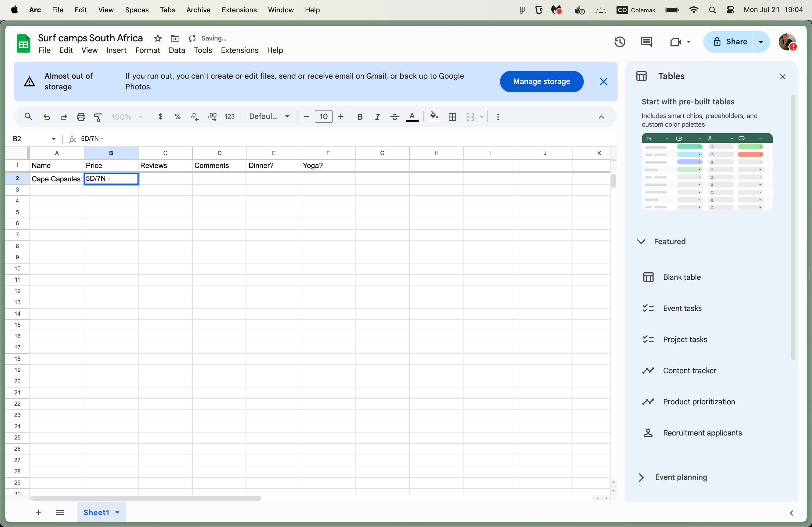Open the borders tool

click(452, 117)
